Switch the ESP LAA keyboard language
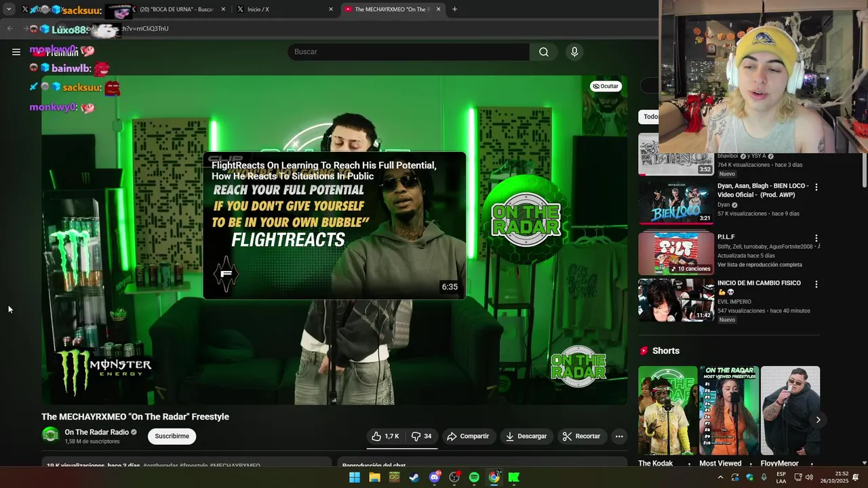 point(781,477)
